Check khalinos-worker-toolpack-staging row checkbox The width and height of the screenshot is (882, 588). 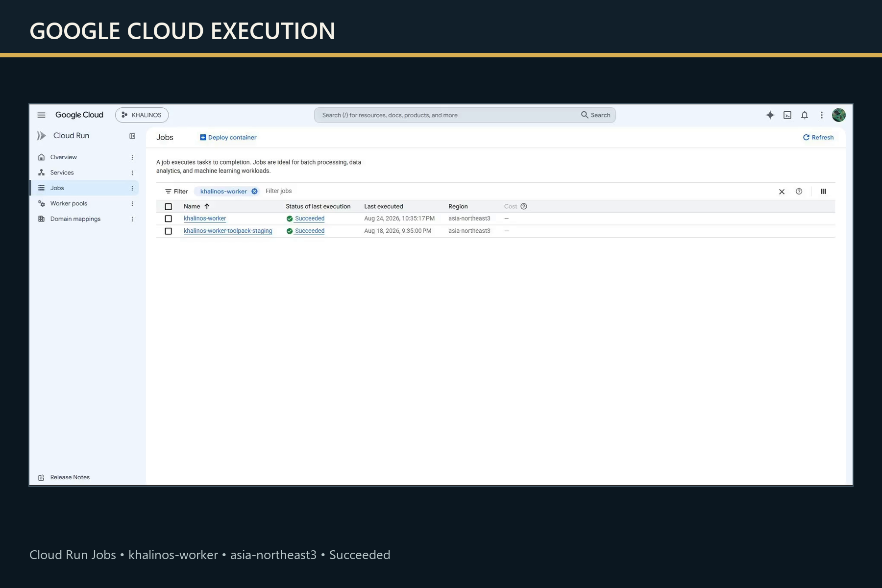pyautogui.click(x=168, y=231)
